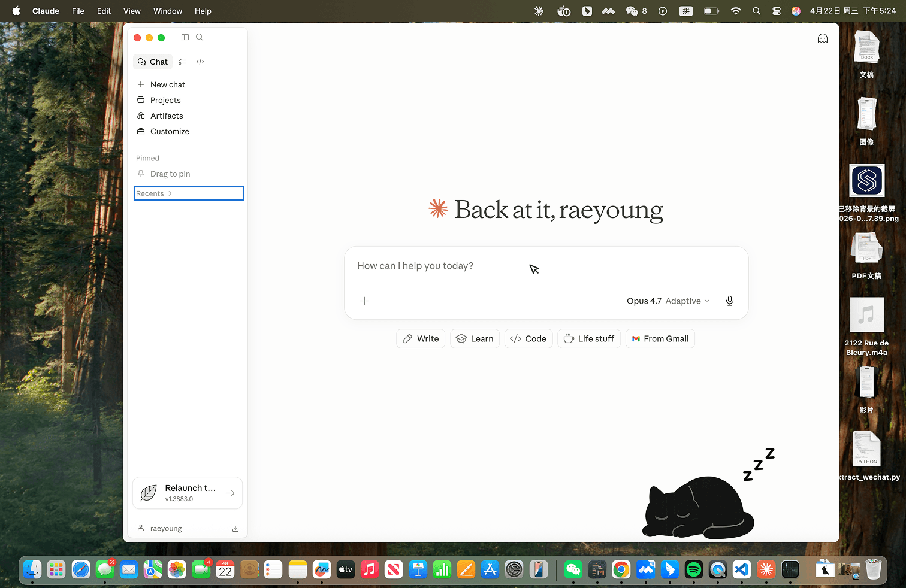
Task: Open Spotify from the Dock
Action: [x=694, y=569]
